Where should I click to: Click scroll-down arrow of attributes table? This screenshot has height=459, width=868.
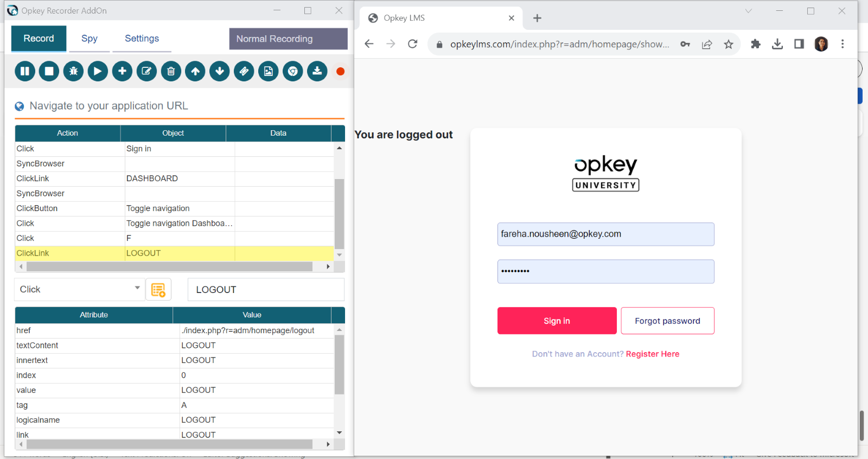tap(340, 433)
